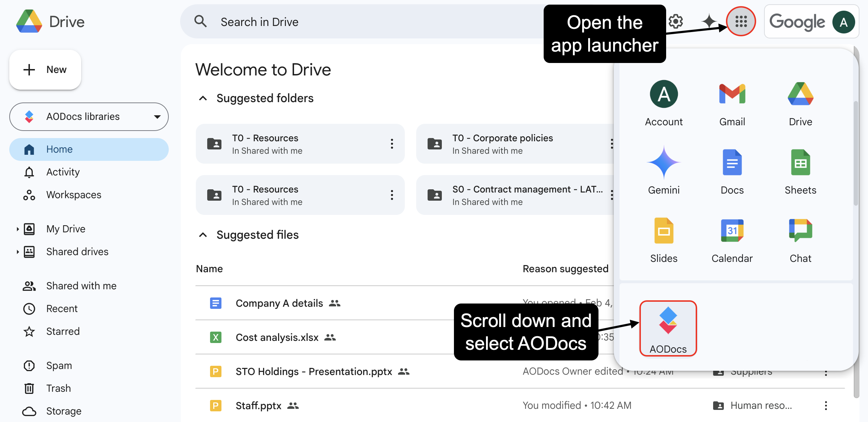
Task: Click the search magnifier icon
Action: pyautogui.click(x=200, y=21)
